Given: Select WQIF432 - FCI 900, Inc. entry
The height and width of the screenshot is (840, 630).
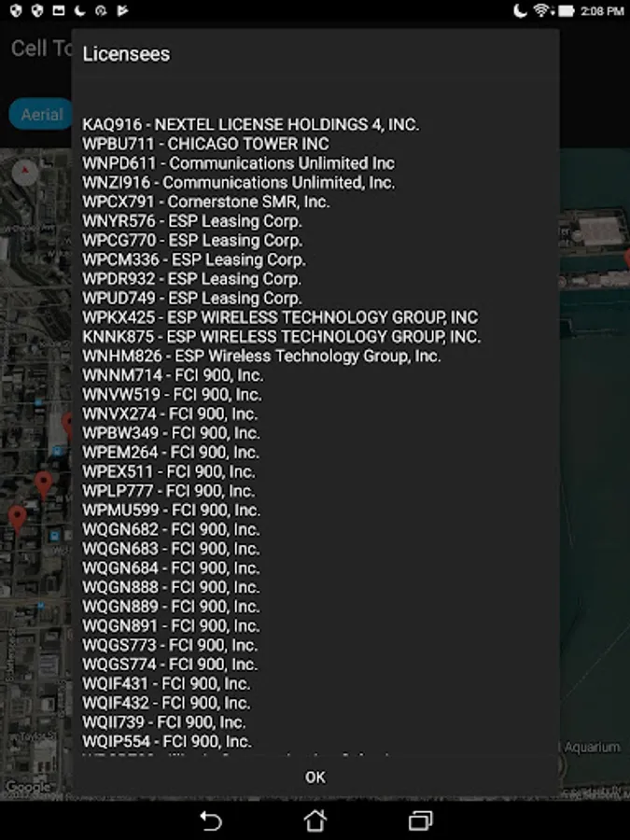Looking at the screenshot, I should (167, 703).
